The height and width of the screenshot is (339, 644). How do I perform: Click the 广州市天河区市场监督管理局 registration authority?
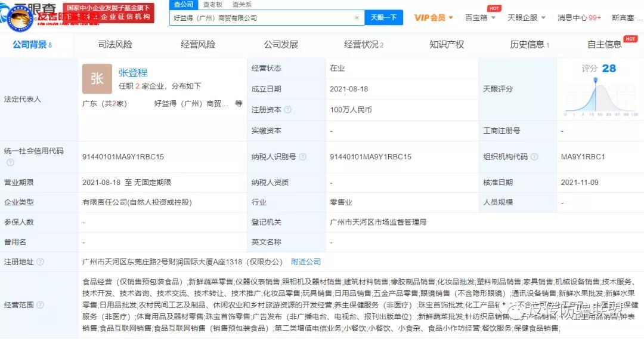point(378,222)
